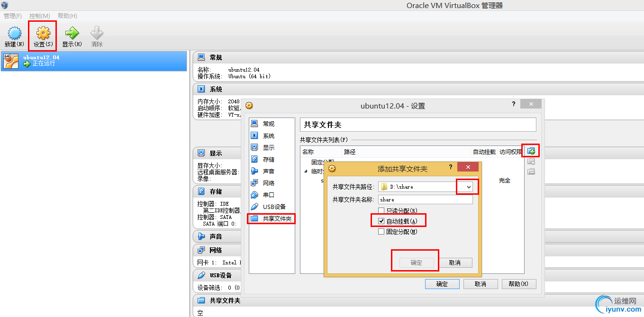
Task: Click the folder name field containing share
Action: (426, 199)
